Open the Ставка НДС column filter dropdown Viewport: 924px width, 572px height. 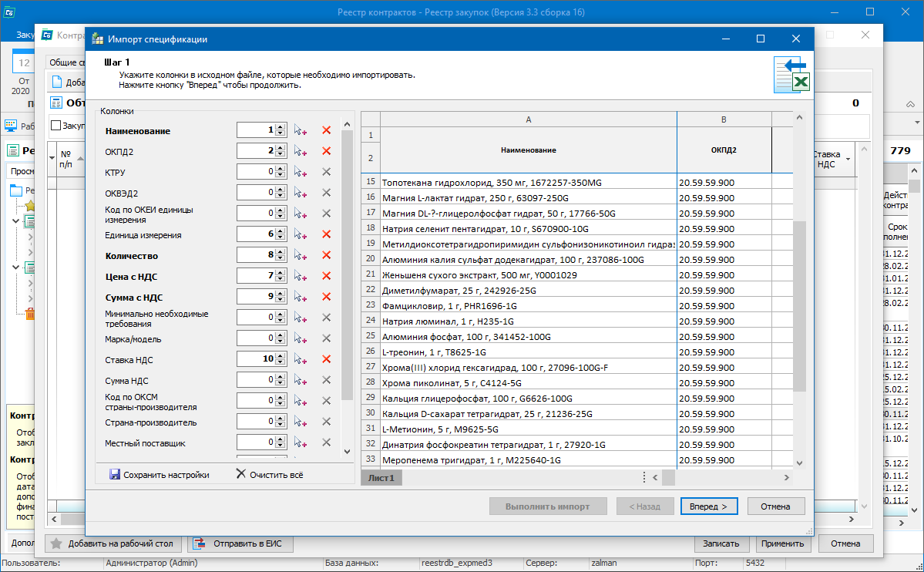(x=848, y=160)
